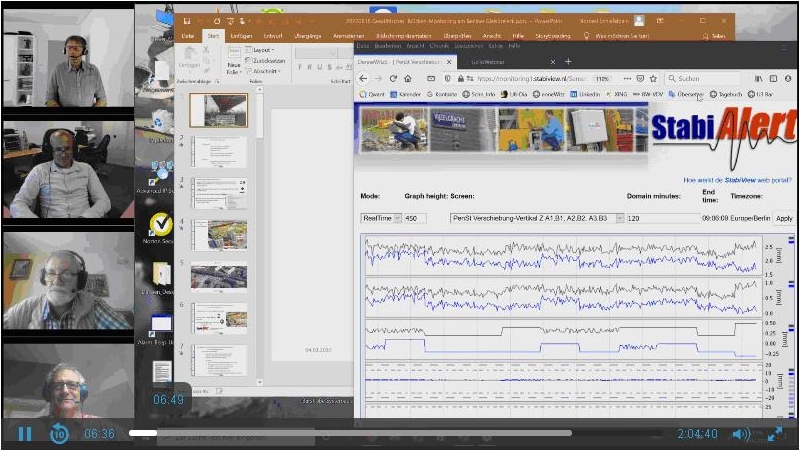Open 'Hoe werkt de StabiView web portal?' link
The height and width of the screenshot is (450, 799).
point(737,180)
